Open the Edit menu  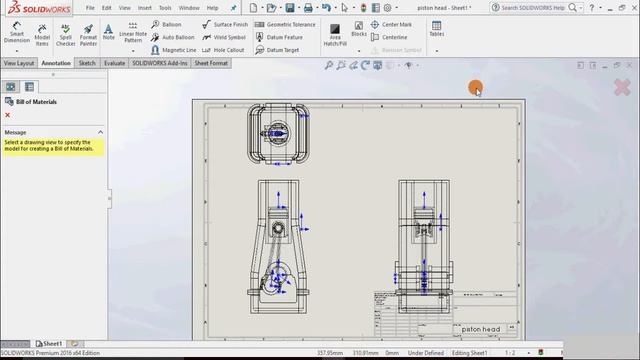[x=107, y=8]
